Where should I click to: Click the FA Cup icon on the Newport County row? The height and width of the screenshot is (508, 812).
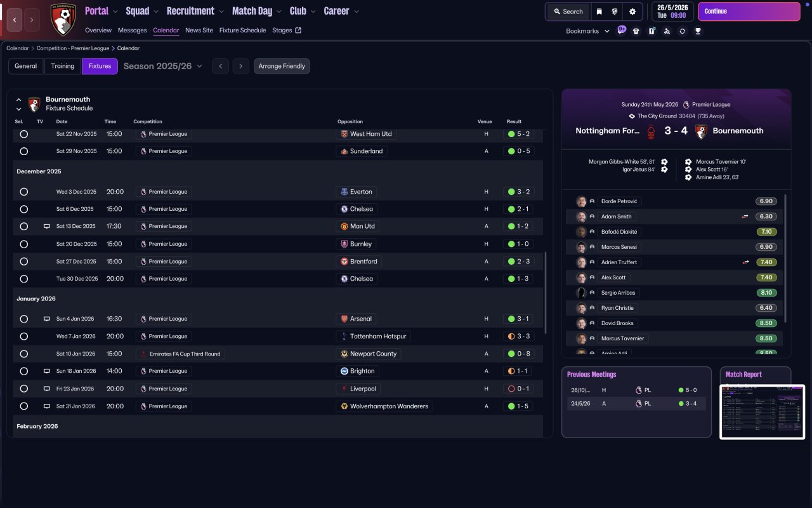143,354
